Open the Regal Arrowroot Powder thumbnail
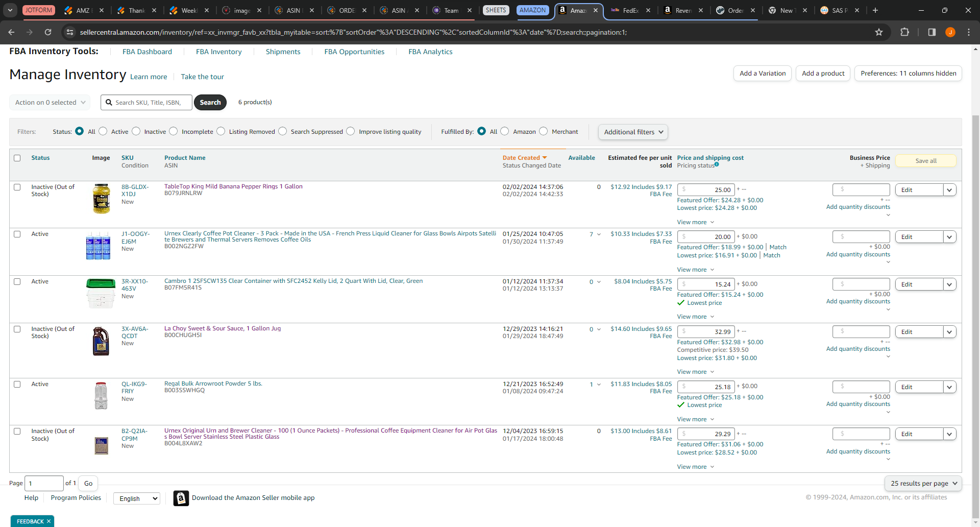980x527 pixels. click(x=101, y=396)
